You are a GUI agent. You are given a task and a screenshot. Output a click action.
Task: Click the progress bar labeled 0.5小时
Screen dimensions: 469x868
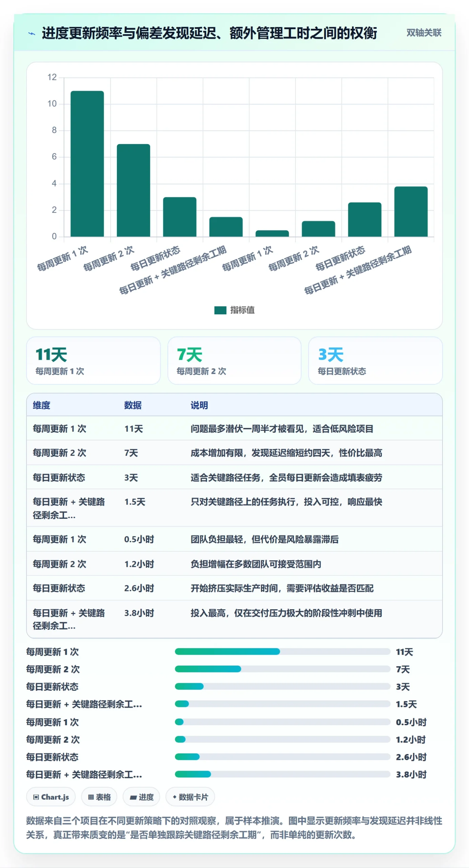pos(283,722)
